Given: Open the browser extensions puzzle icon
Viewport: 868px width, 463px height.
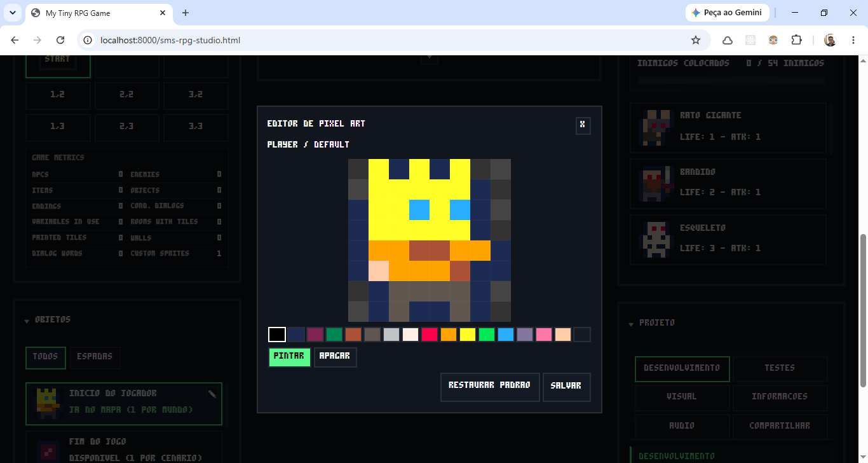Looking at the screenshot, I should (796, 40).
